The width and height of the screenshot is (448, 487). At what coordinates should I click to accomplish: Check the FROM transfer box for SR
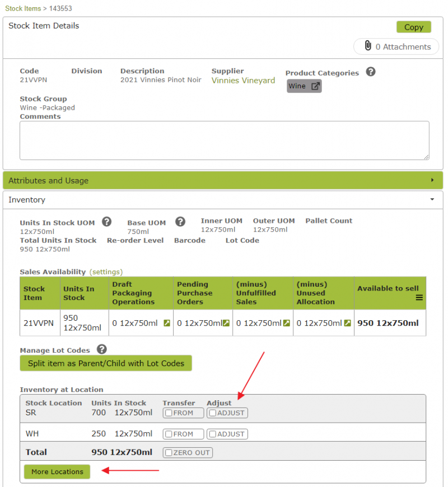[x=169, y=413]
